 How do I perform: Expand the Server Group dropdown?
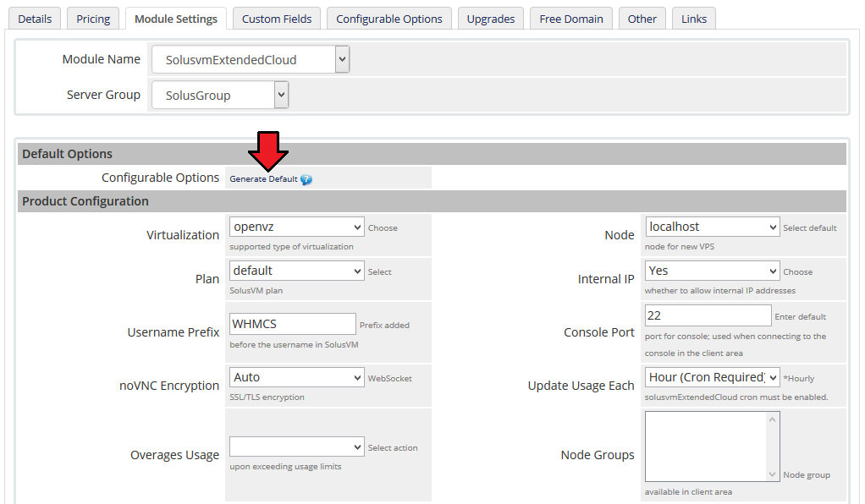(x=220, y=95)
